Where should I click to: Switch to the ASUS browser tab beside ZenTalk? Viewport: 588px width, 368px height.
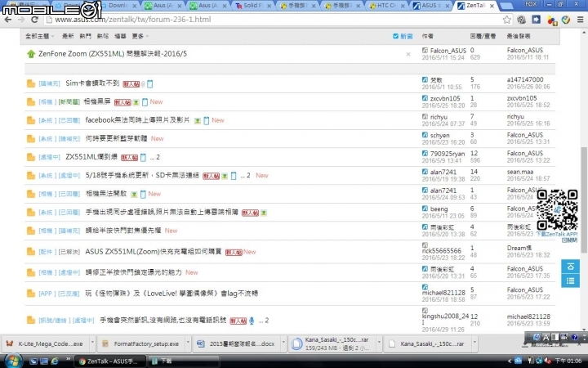[431, 6]
